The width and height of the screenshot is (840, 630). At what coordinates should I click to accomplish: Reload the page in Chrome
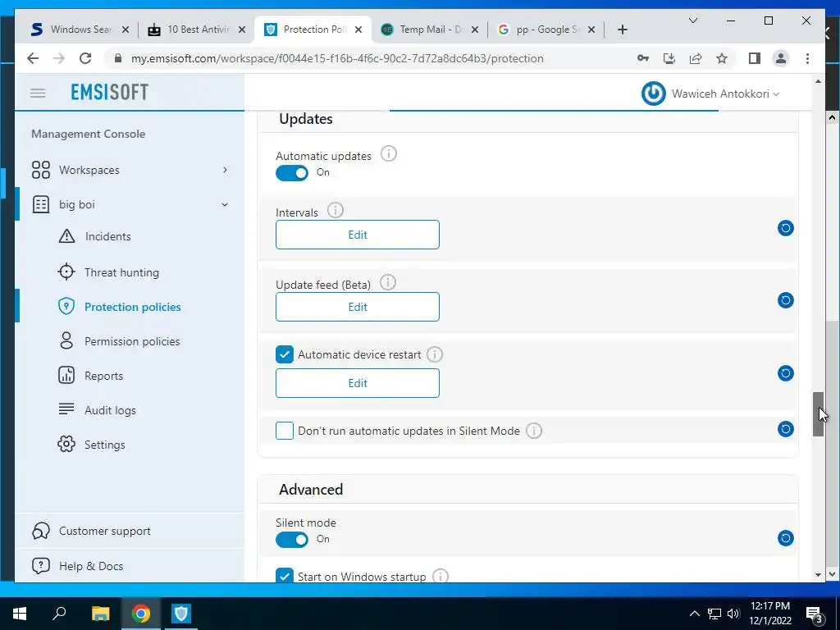85,58
